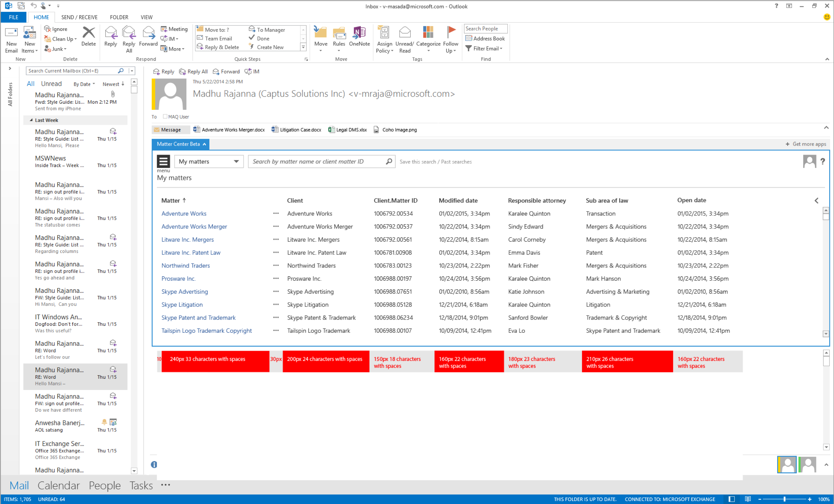The image size is (834, 504).
Task: Delete the selected message with Delete button
Action: click(x=89, y=37)
